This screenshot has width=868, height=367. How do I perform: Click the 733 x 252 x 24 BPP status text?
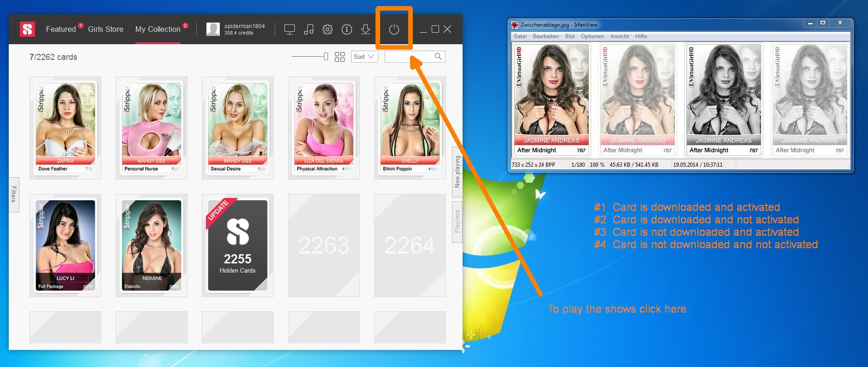pos(533,164)
